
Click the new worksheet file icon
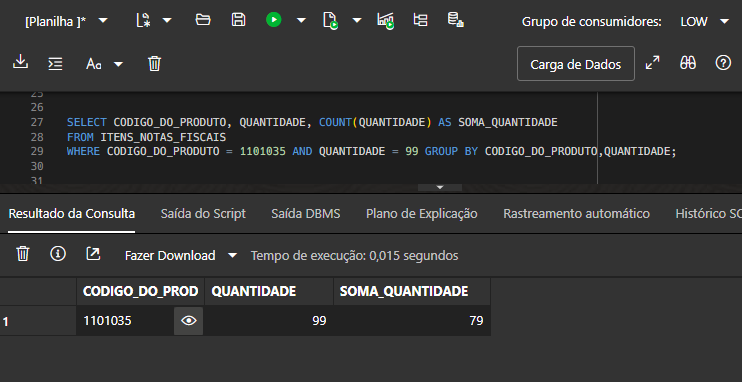coord(143,20)
